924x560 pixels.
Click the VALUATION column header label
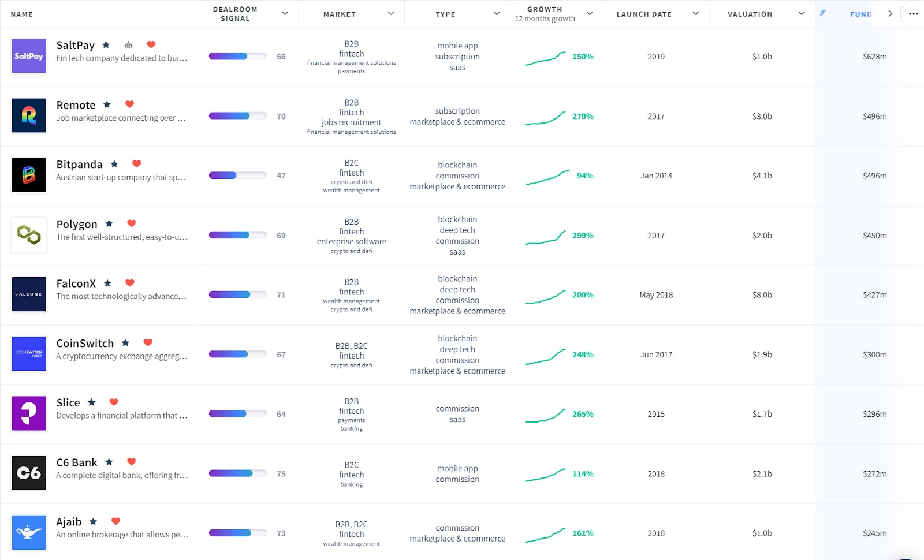pyautogui.click(x=750, y=14)
